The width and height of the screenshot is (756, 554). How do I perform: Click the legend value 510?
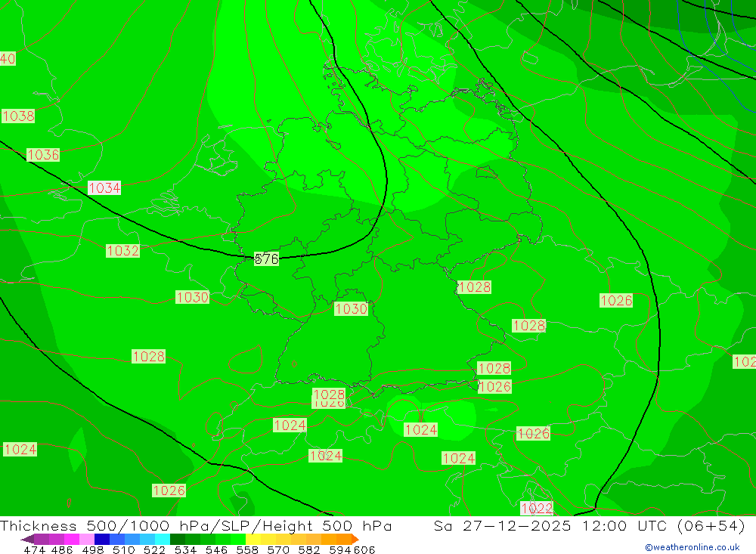click(123, 549)
